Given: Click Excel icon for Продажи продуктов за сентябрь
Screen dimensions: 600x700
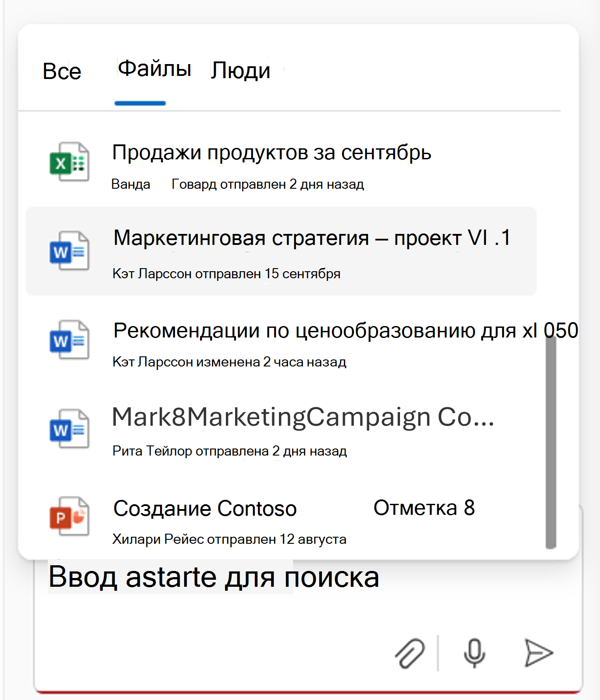Looking at the screenshot, I should pyautogui.click(x=69, y=162).
